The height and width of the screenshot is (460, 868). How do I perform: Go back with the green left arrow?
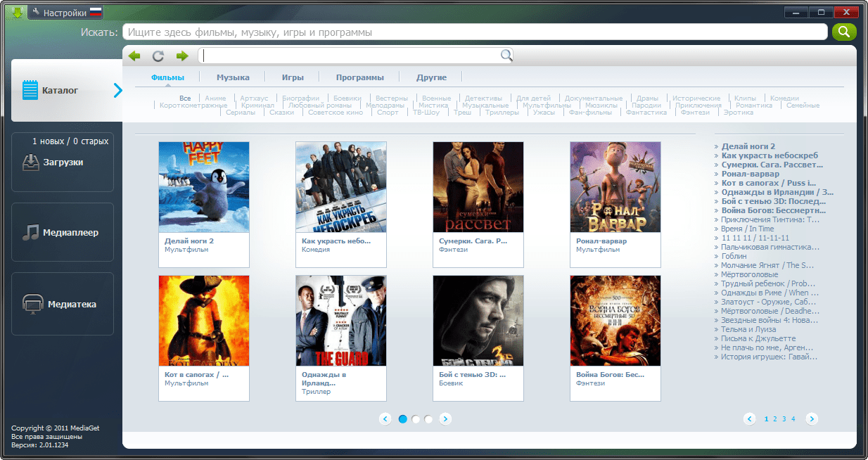(x=134, y=56)
